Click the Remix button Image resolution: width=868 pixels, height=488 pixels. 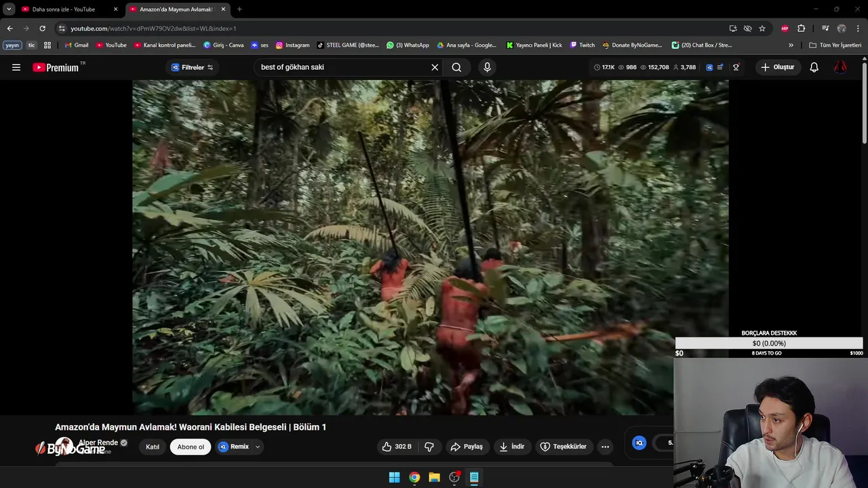(234, 447)
